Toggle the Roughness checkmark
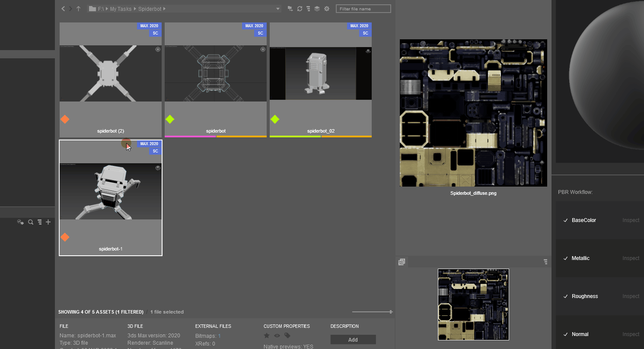The height and width of the screenshot is (349, 644). pos(565,296)
